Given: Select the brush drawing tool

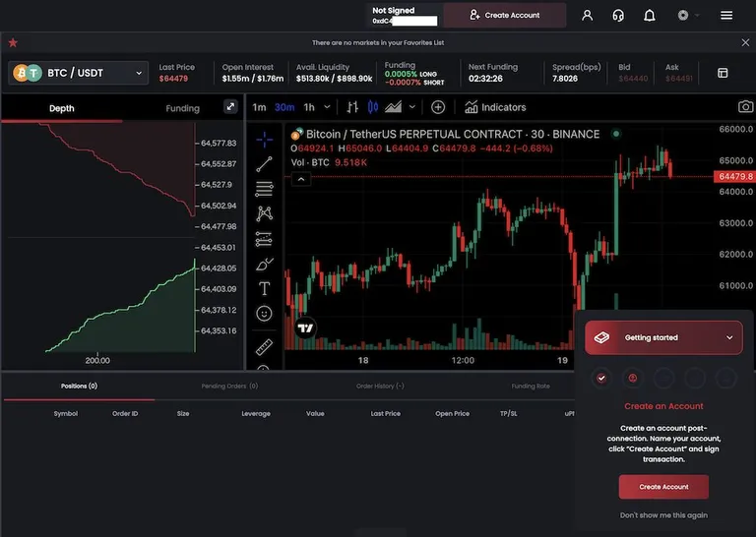Looking at the screenshot, I should pyautogui.click(x=264, y=264).
